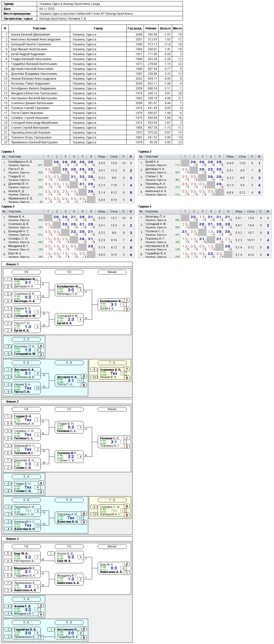274x644 pixels.
Task: Select the Яремаченко Евгений Викторович row
Action: click(x=92, y=142)
